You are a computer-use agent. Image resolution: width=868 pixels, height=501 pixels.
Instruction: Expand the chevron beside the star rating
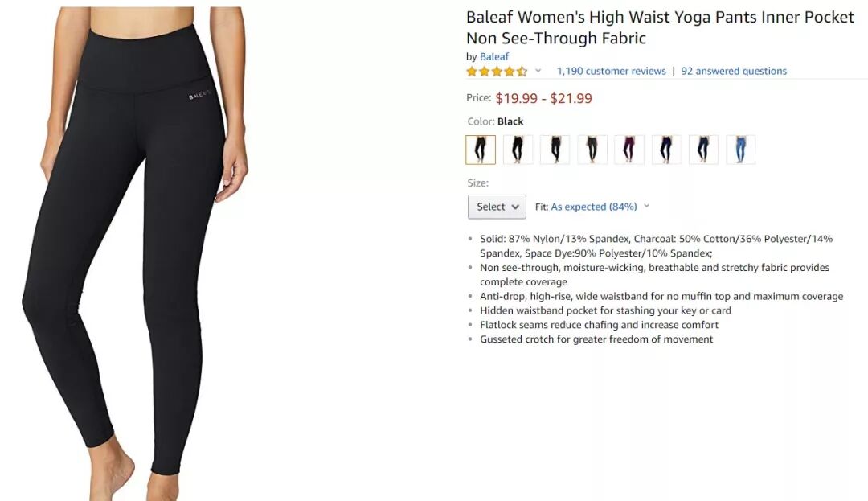[x=538, y=71]
